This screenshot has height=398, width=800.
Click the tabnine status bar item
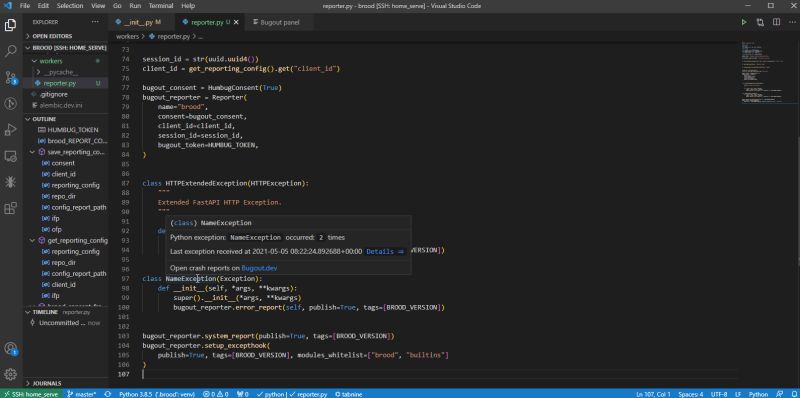(x=349, y=394)
